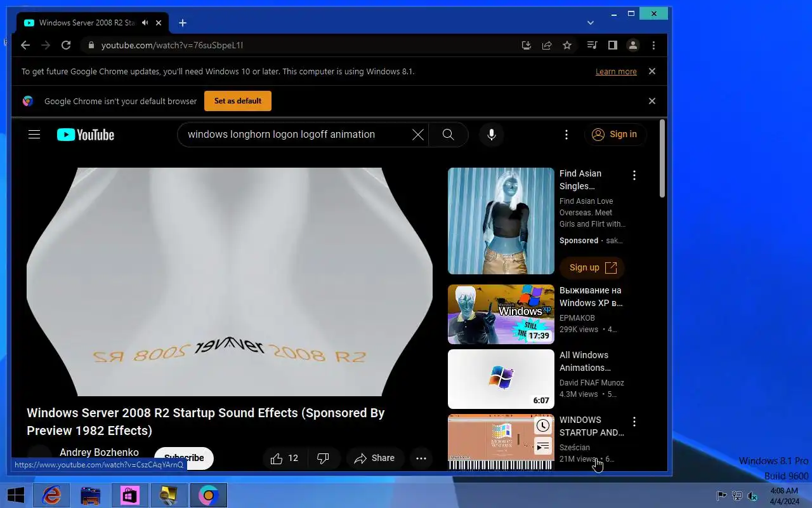The height and width of the screenshot is (508, 812).
Task: Dislike the video with thumbs down
Action: (x=323, y=458)
